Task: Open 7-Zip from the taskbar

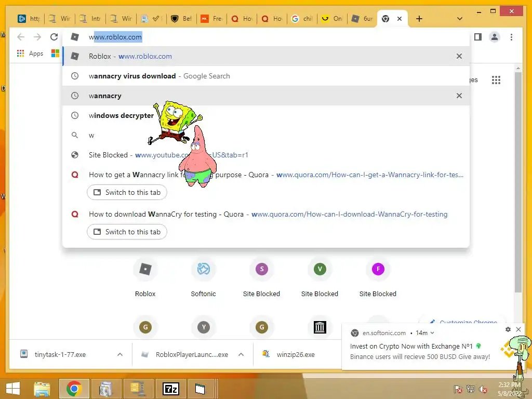Action: [x=171, y=389]
